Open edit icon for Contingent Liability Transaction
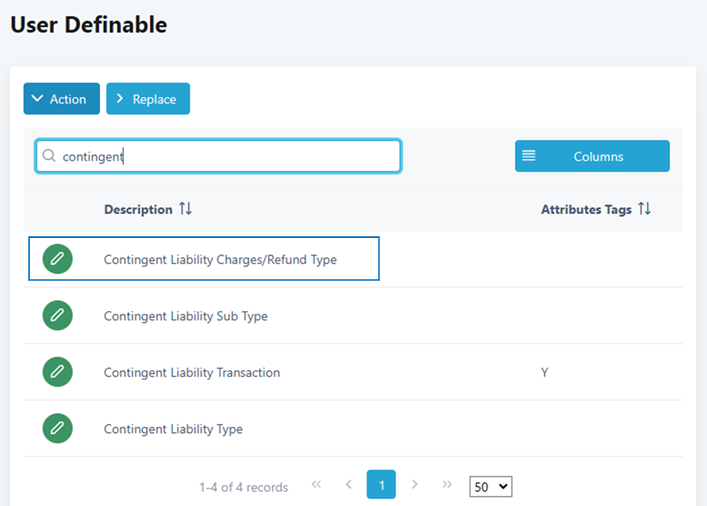Image resolution: width=707 pixels, height=506 pixels. pos(58,372)
